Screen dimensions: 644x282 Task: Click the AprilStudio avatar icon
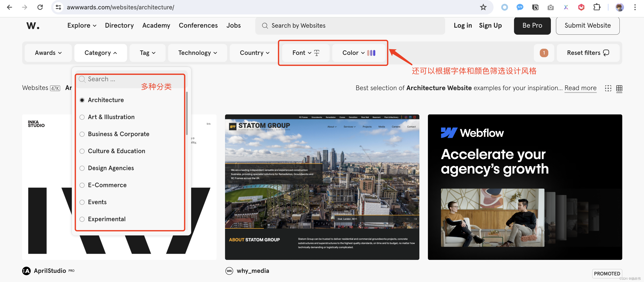point(26,271)
